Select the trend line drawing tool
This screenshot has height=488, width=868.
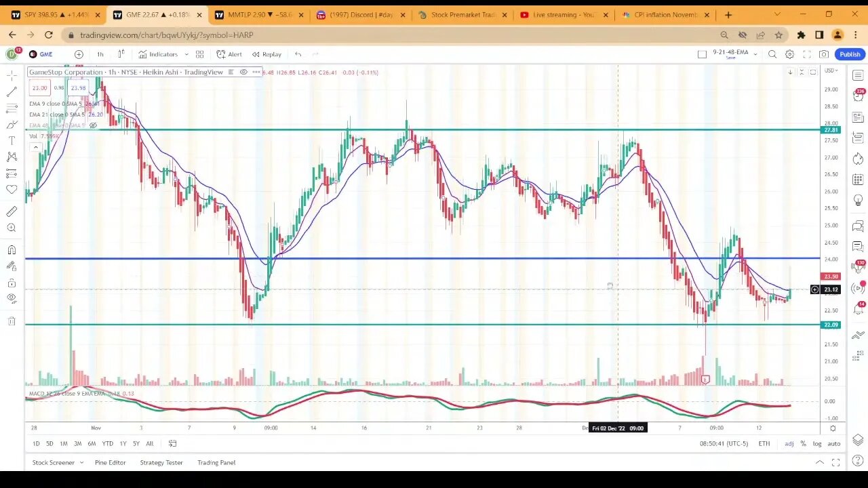point(12,91)
